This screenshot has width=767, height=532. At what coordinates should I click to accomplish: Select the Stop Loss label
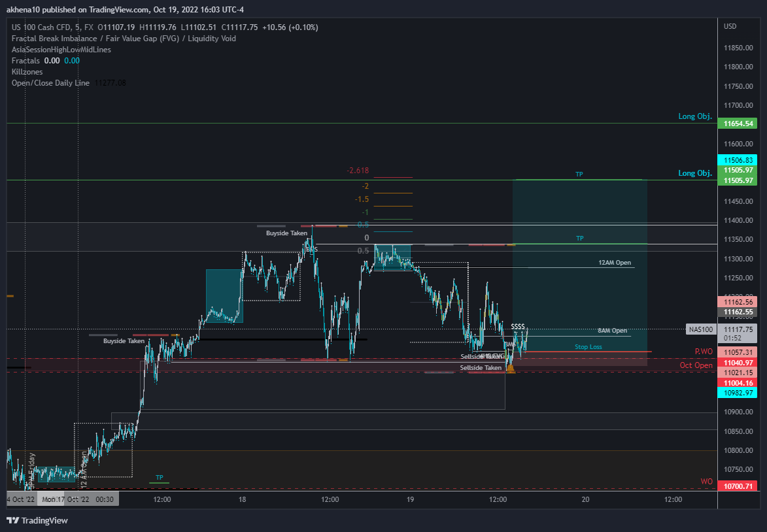(x=588, y=346)
